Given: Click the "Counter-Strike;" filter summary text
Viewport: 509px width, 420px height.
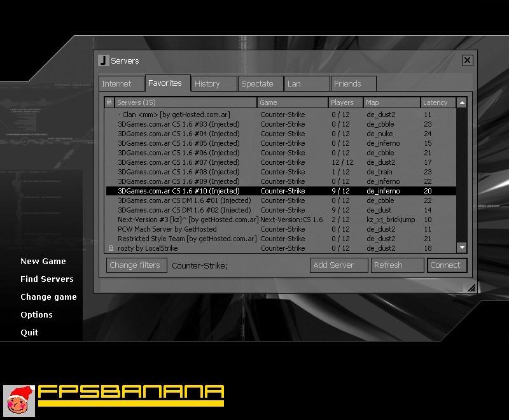Looking at the screenshot, I should coord(200,266).
